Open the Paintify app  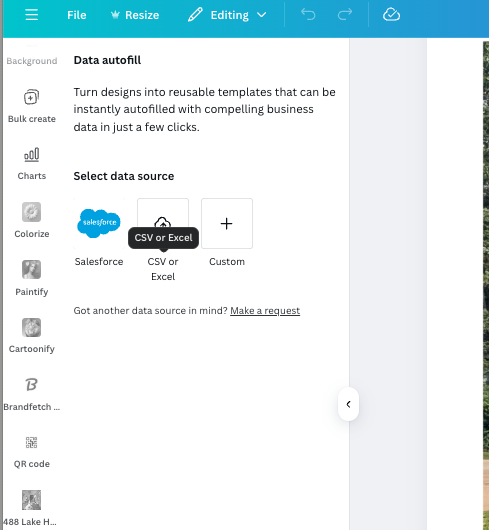coord(32,279)
